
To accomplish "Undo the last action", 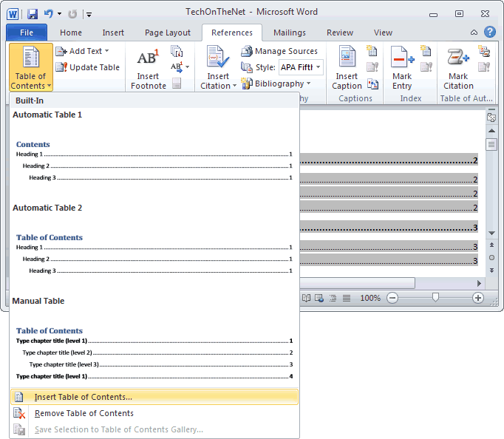I will (x=49, y=14).
